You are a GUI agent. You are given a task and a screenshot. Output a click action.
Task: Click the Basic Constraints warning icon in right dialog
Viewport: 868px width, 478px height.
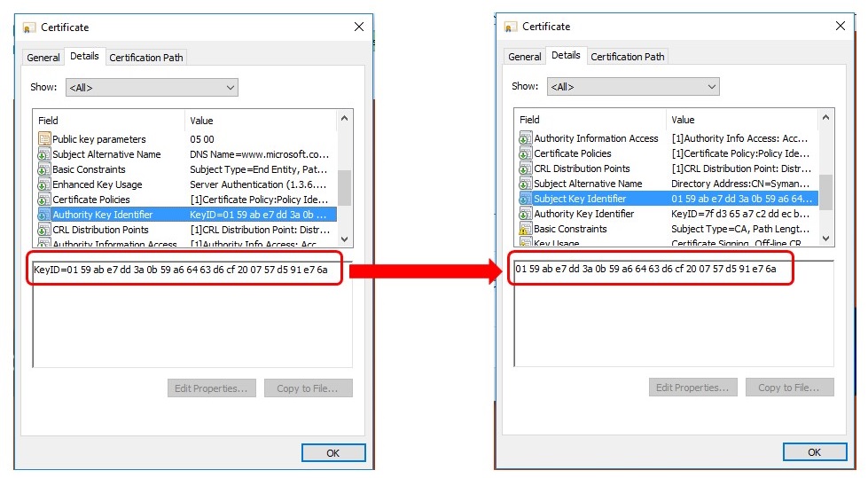point(526,229)
